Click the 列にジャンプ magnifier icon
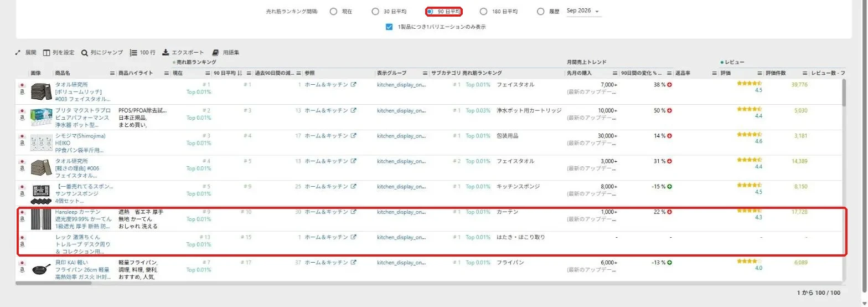The image size is (868, 307). point(84,53)
